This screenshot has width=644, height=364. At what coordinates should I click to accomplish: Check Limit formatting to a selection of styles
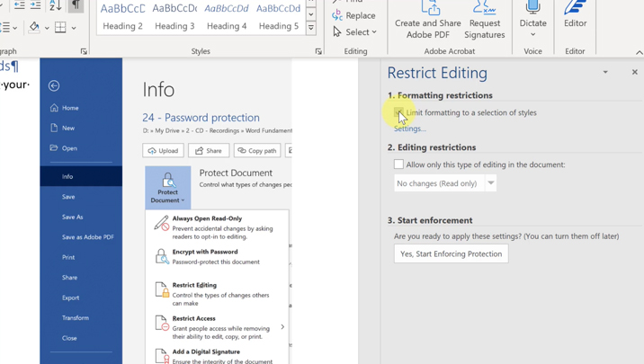pyautogui.click(x=398, y=112)
